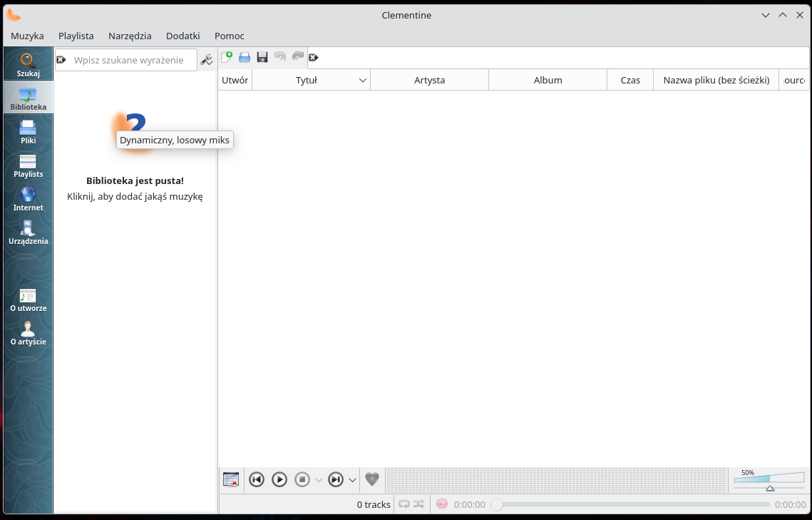
Task: Open the library options wrench dropdown
Action: [x=207, y=60]
